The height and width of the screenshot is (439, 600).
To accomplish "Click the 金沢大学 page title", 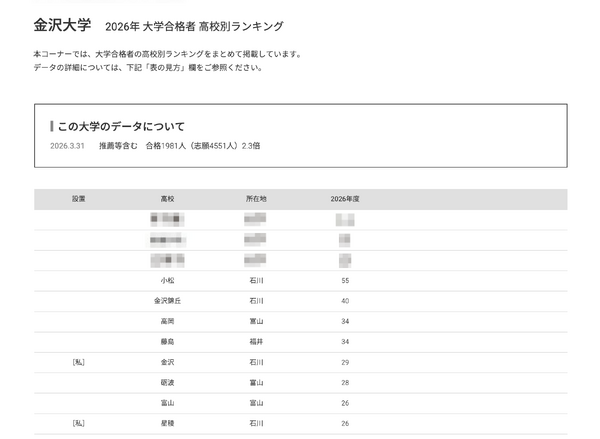I will pos(62,25).
